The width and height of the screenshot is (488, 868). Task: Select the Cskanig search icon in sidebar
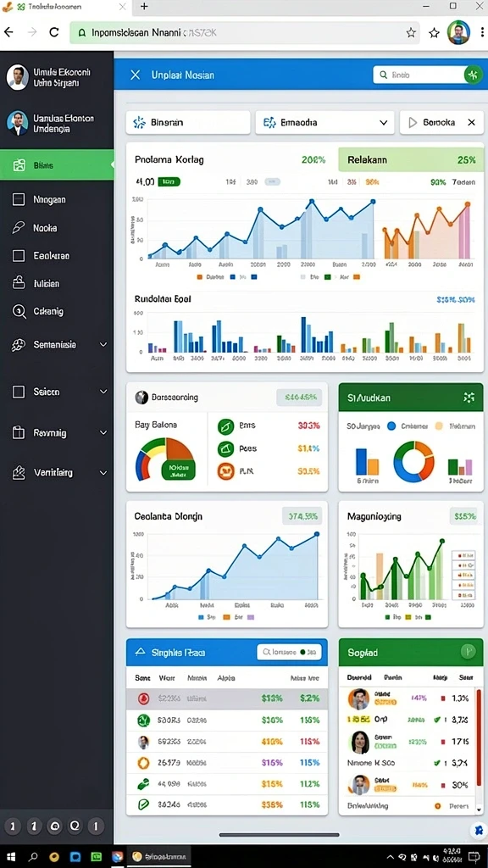click(x=19, y=312)
